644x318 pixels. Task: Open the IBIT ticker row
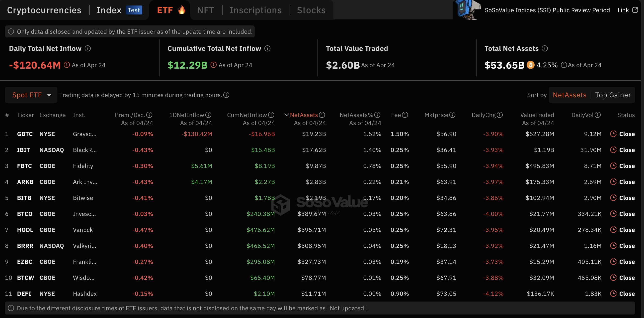pyautogui.click(x=23, y=150)
